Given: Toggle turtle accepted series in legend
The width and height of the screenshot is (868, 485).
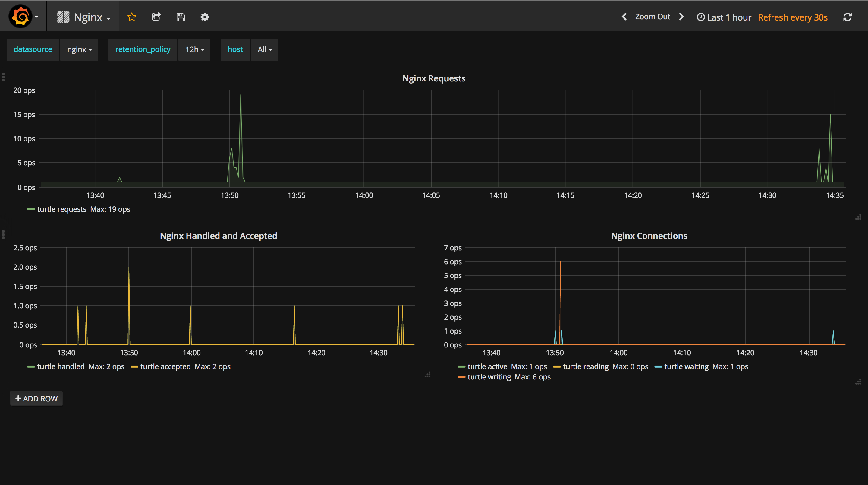Looking at the screenshot, I should click(165, 367).
